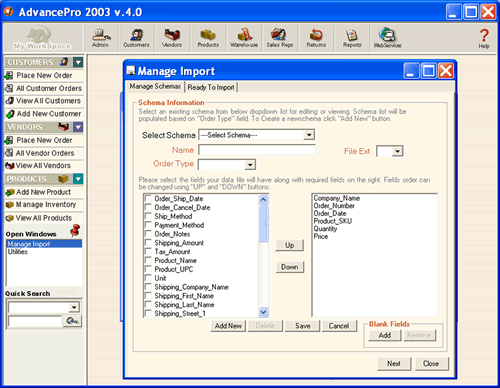Check the Order_Notes field checkbox
The width and height of the screenshot is (500, 388).
coord(148,234)
